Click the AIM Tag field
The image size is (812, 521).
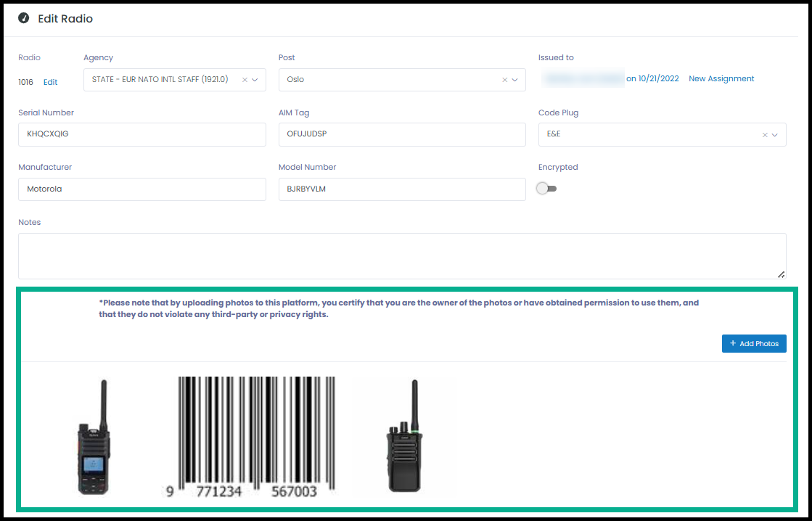[x=402, y=134]
